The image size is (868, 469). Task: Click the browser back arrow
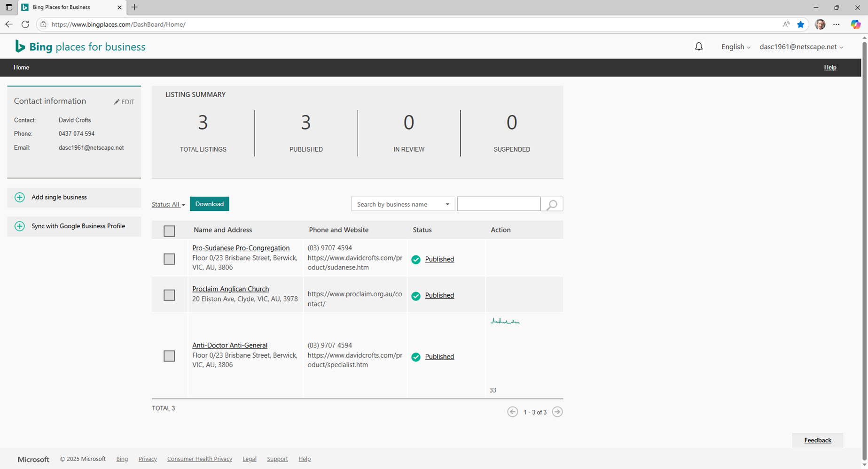pyautogui.click(x=9, y=24)
